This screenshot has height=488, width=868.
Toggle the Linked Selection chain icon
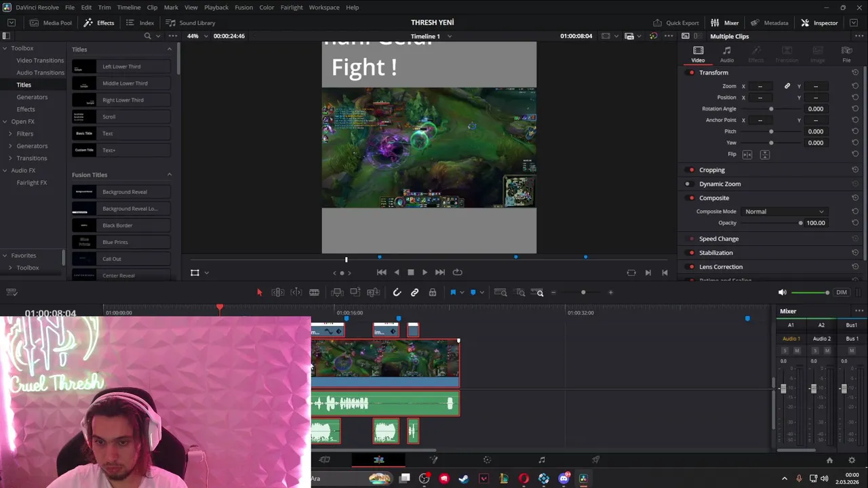[414, 292]
